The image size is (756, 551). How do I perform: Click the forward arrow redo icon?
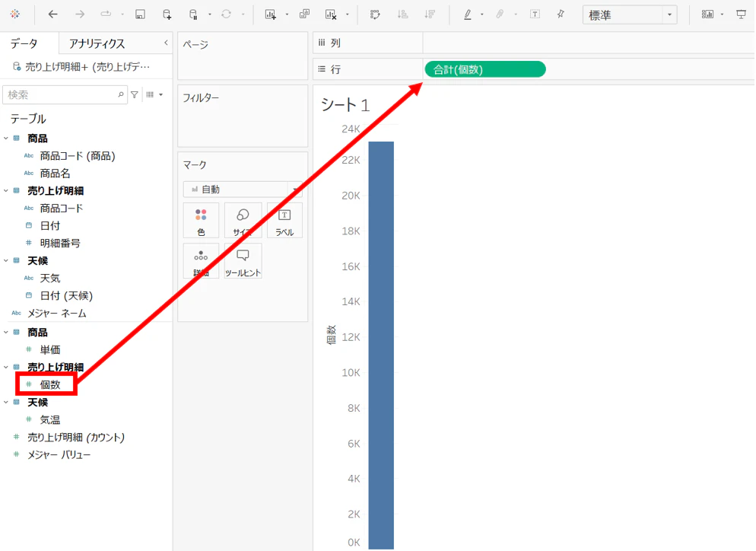(80, 14)
